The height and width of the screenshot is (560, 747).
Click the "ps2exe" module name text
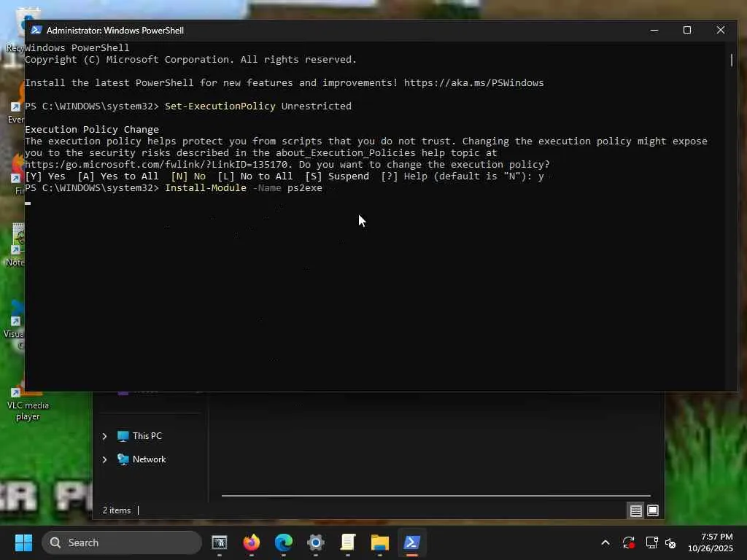[304, 188]
